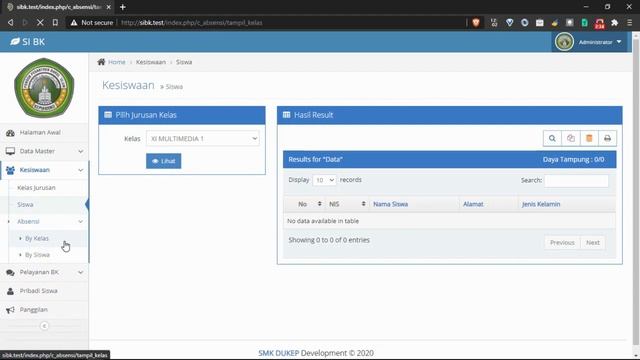Open the browser main menu

(x=629, y=23)
